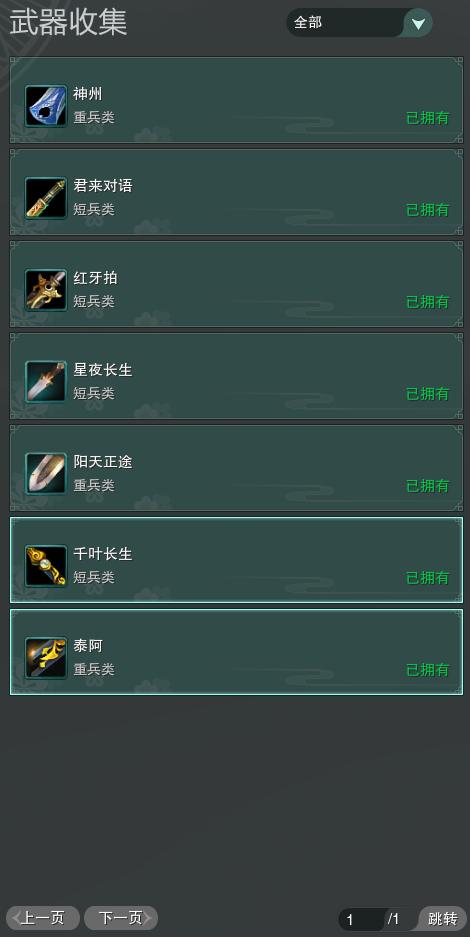Click the 阳天正途 weapon icon
The height and width of the screenshot is (937, 470).
coord(46,474)
